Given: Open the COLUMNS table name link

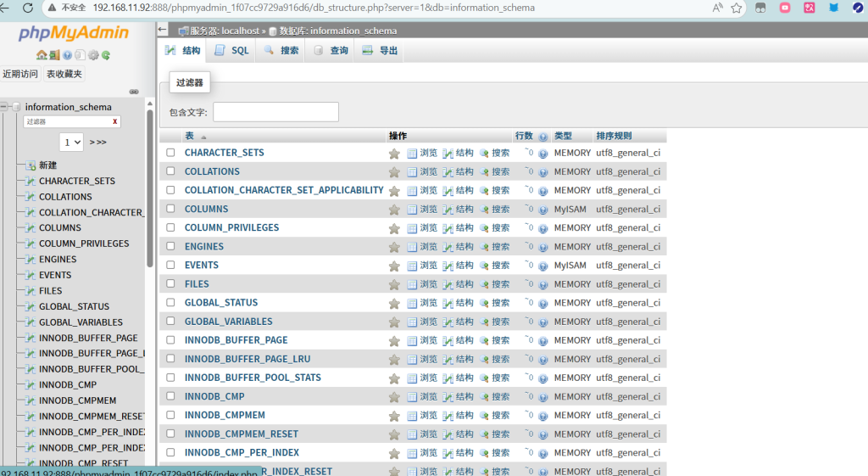Looking at the screenshot, I should coord(206,209).
